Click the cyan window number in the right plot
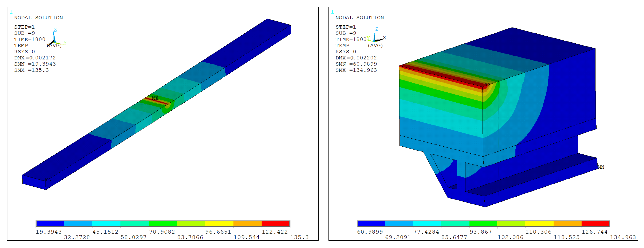 coord(332,12)
